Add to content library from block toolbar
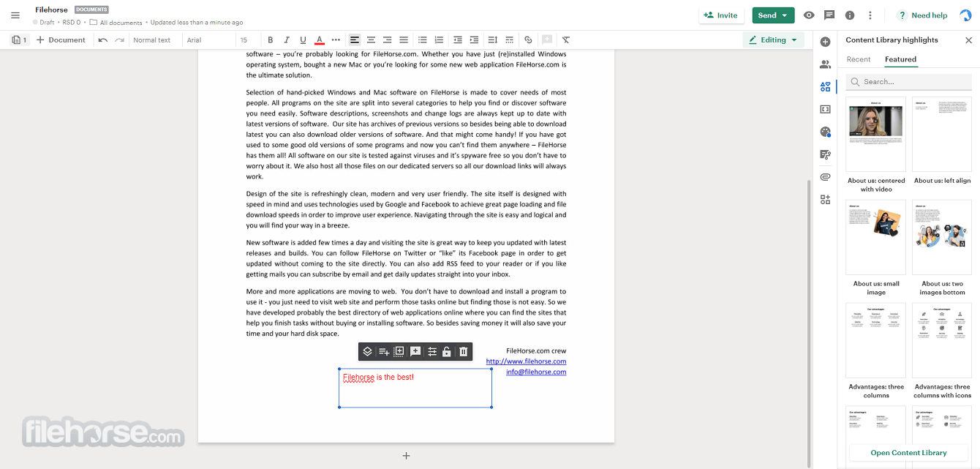This screenshot has height=469, width=980. click(384, 352)
